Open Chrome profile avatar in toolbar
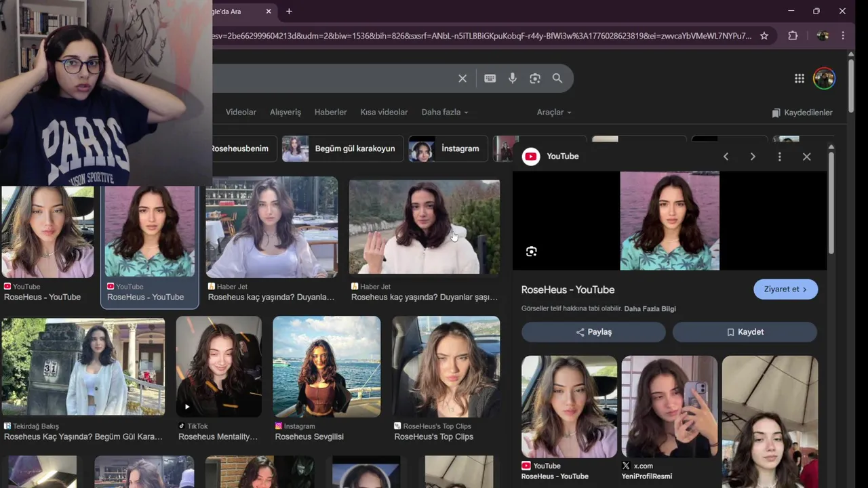Viewport: 868px width, 488px height. coord(823,36)
